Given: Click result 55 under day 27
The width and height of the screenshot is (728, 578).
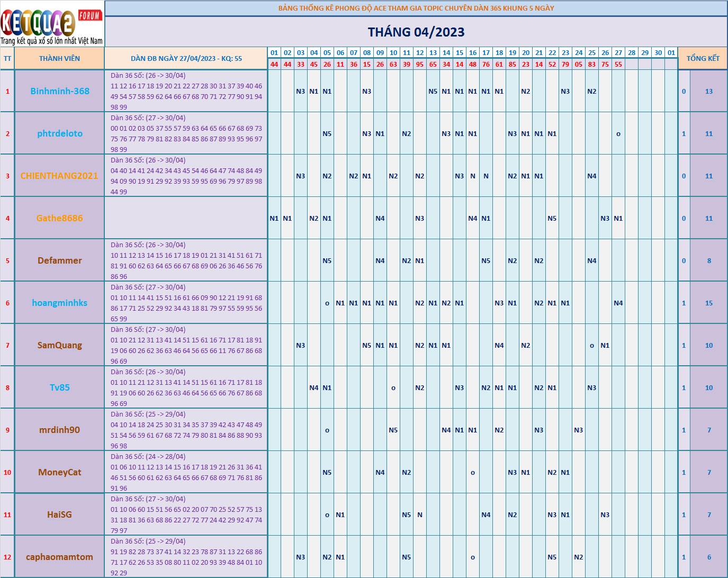Looking at the screenshot, I should (618, 65).
